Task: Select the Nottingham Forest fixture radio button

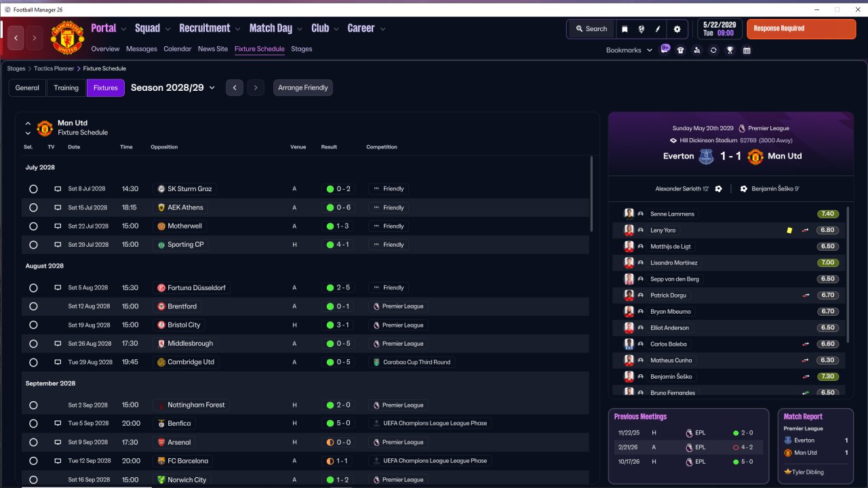Action: (33, 405)
